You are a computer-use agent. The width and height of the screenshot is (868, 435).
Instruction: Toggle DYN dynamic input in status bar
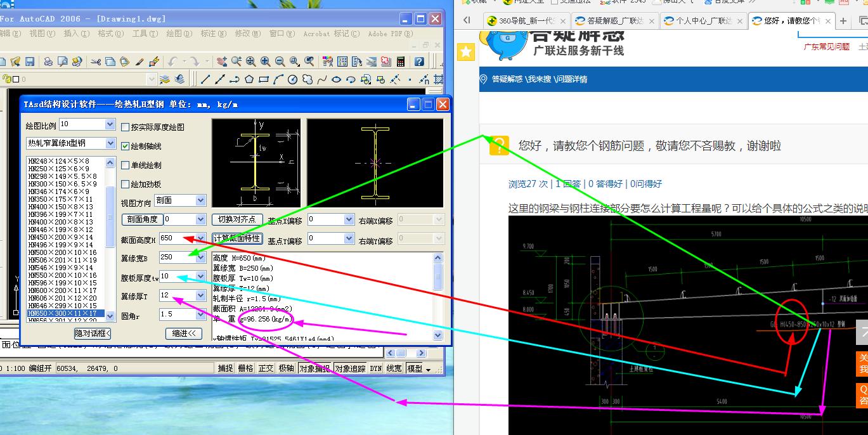tap(376, 368)
